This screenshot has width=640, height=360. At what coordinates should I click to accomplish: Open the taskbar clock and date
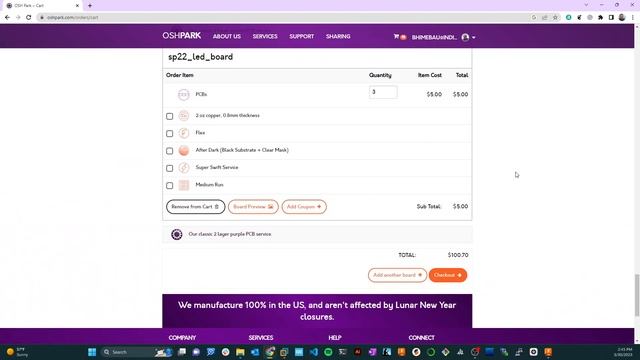(x=624, y=352)
